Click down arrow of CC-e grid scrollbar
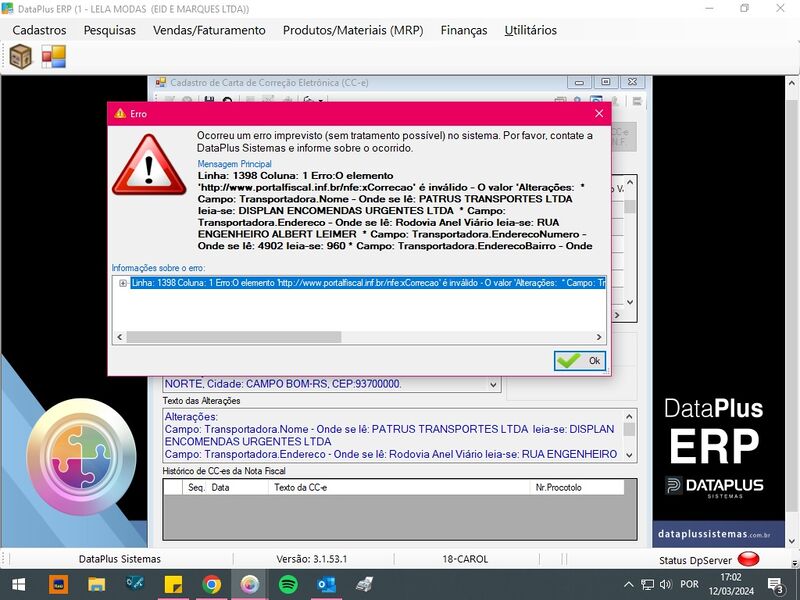 point(630,302)
